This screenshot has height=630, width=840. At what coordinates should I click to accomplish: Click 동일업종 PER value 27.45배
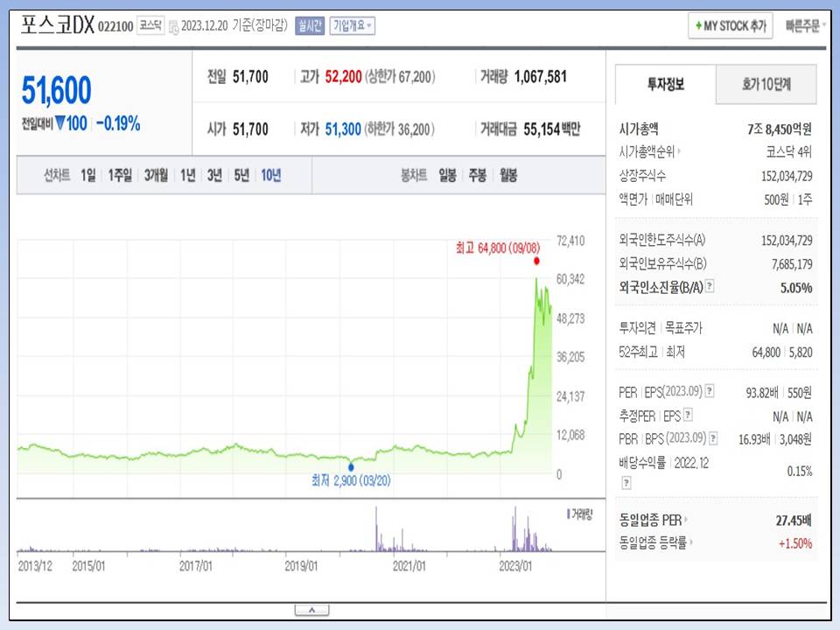(x=794, y=520)
